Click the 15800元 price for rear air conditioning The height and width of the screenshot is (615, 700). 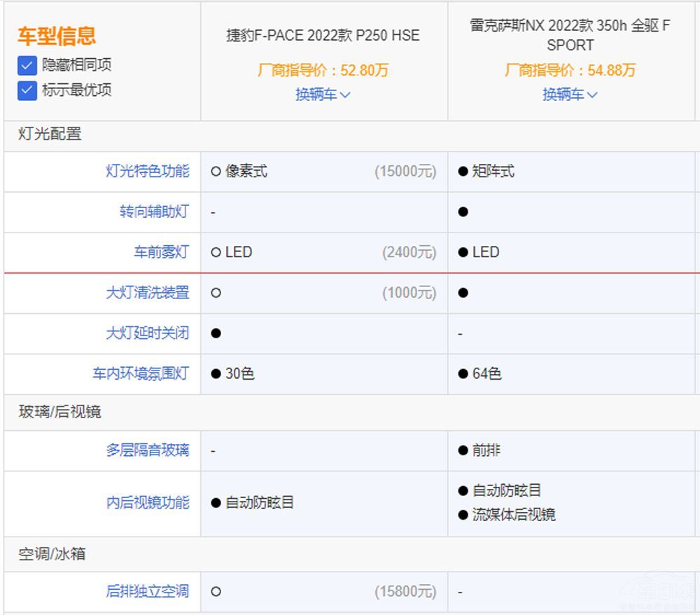pos(405,592)
